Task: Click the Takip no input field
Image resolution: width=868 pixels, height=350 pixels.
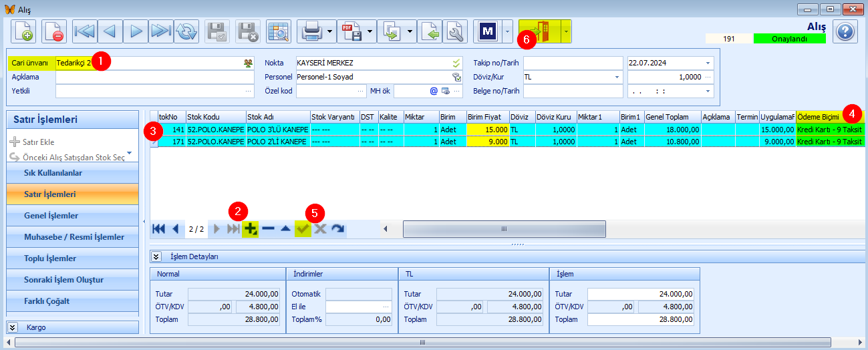Action: tap(573, 63)
